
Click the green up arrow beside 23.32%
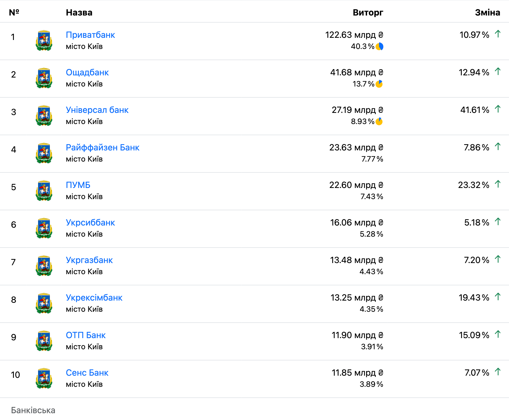point(498,184)
